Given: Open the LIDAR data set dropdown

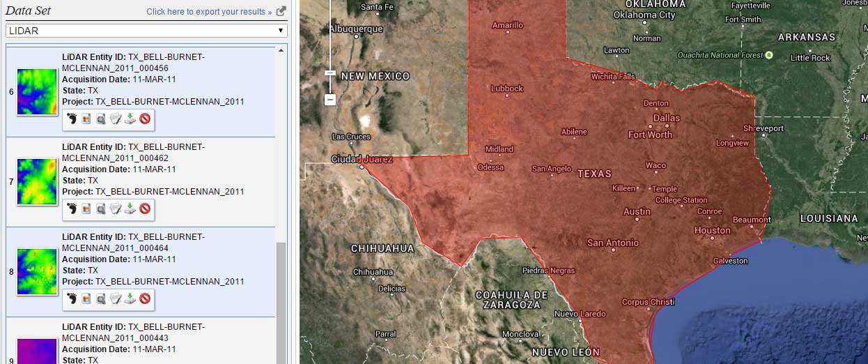Looking at the screenshot, I should pyautogui.click(x=146, y=31).
